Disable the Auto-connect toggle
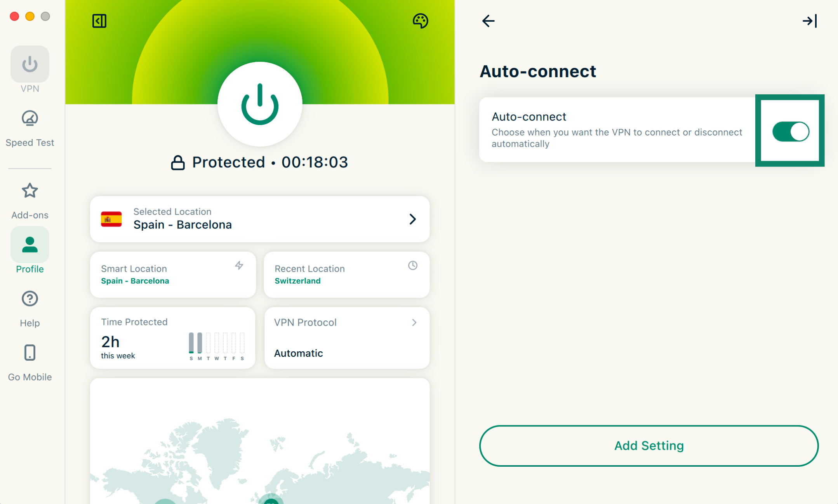838x504 pixels. click(x=790, y=132)
